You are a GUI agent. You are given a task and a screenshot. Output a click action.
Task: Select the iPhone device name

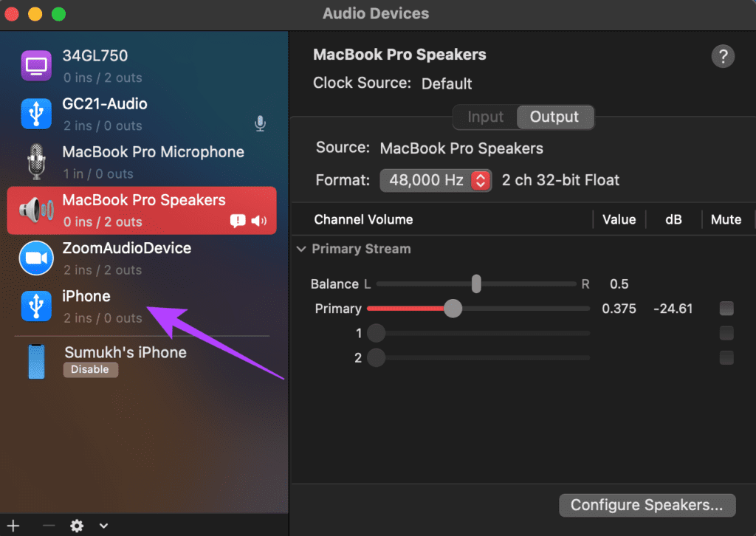(86, 297)
